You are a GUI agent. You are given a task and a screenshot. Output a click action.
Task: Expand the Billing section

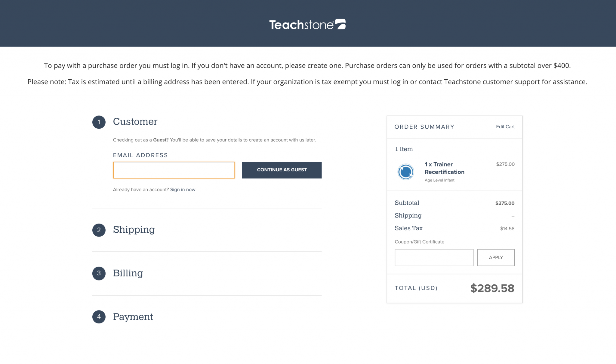click(x=128, y=273)
